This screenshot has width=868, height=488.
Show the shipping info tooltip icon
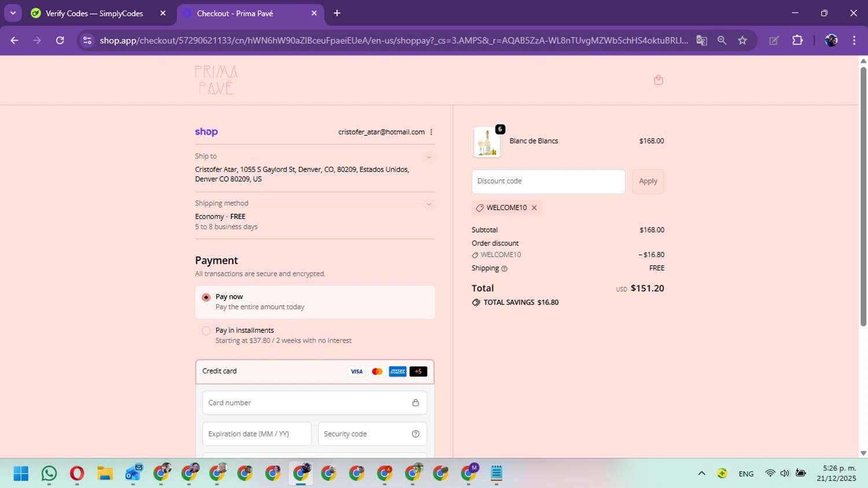coord(504,269)
